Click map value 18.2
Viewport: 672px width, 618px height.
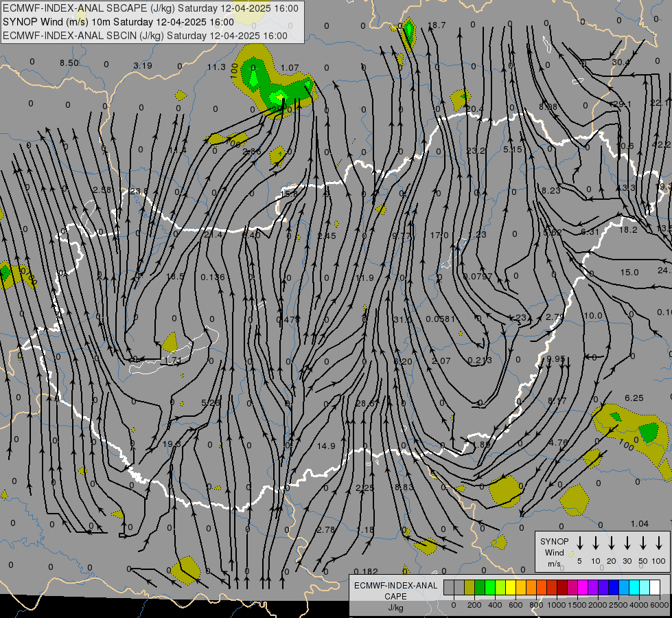628,229
